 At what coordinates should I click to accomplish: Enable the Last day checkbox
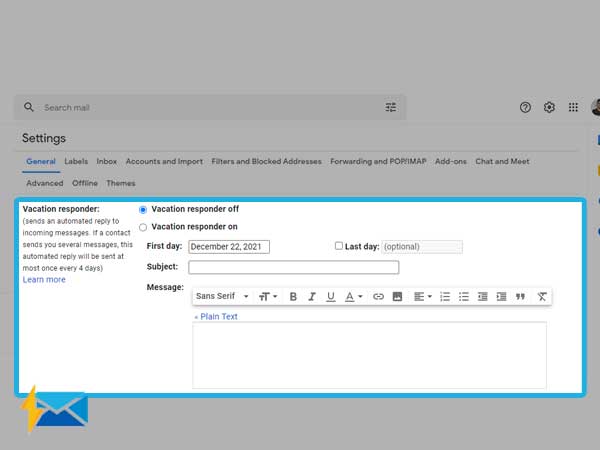[x=339, y=246]
